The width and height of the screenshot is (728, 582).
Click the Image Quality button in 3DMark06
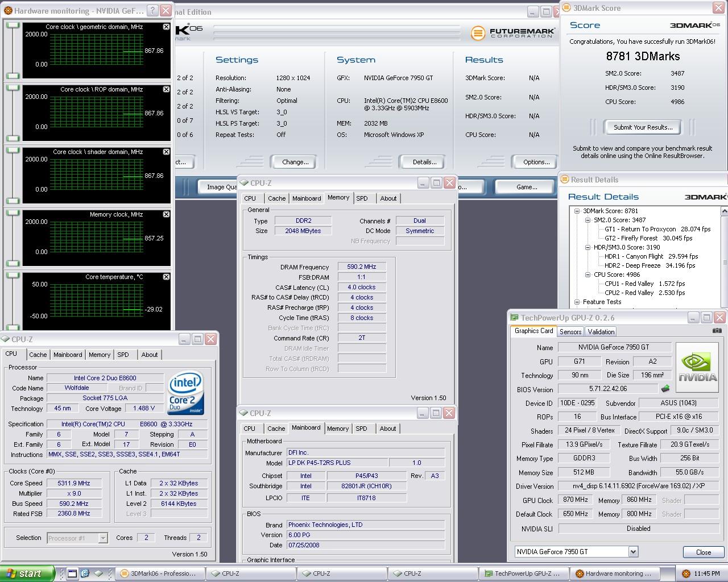pos(218,187)
